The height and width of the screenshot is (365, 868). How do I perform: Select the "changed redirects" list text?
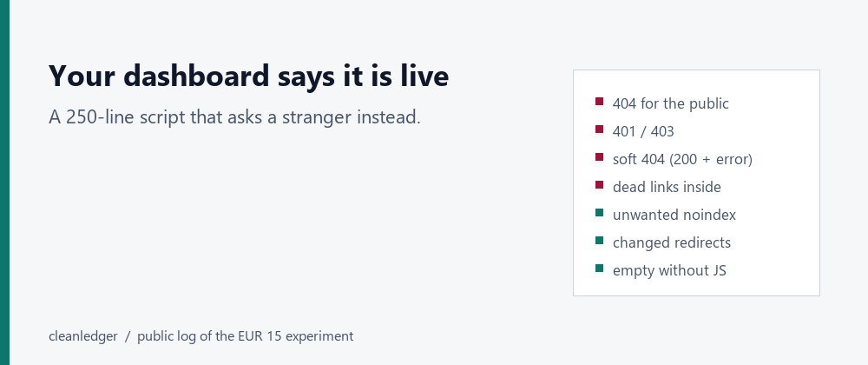[672, 242]
